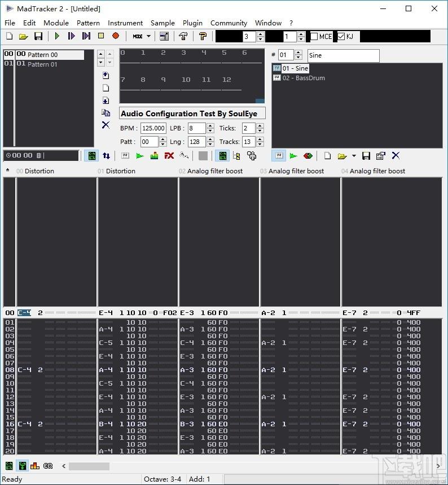The image size is (448, 485).
Task: Delete instrument with instrument toolbar X
Action: (x=396, y=156)
